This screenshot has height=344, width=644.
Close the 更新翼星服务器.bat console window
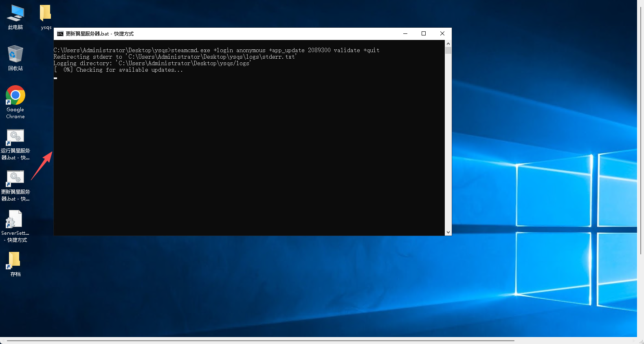coord(442,34)
